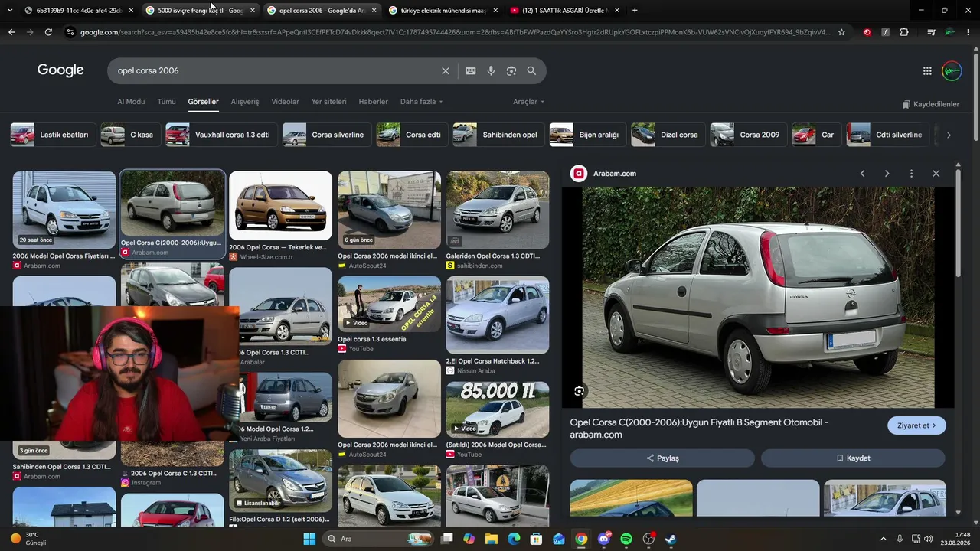Open the on-screen keyboard input tool
This screenshot has height=551, width=980.
(x=470, y=70)
